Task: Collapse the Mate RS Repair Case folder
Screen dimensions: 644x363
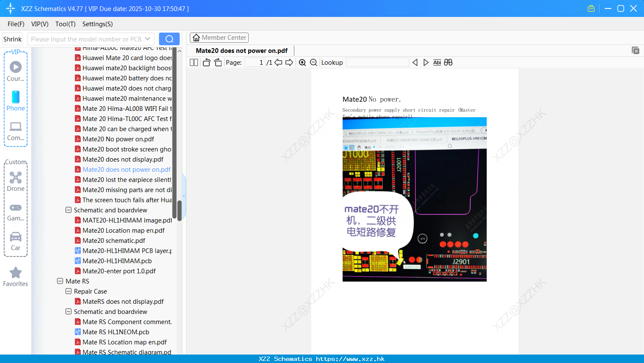Action: coord(69,291)
